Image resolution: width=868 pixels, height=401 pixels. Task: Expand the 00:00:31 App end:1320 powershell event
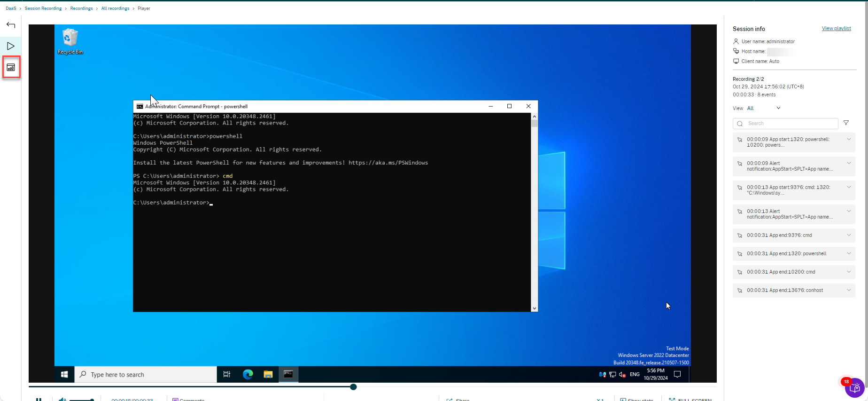pos(849,253)
